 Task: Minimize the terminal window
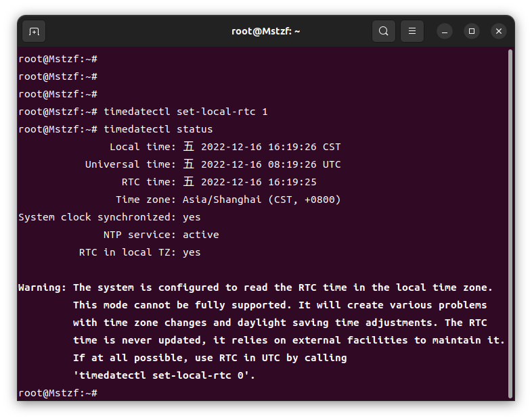point(445,32)
